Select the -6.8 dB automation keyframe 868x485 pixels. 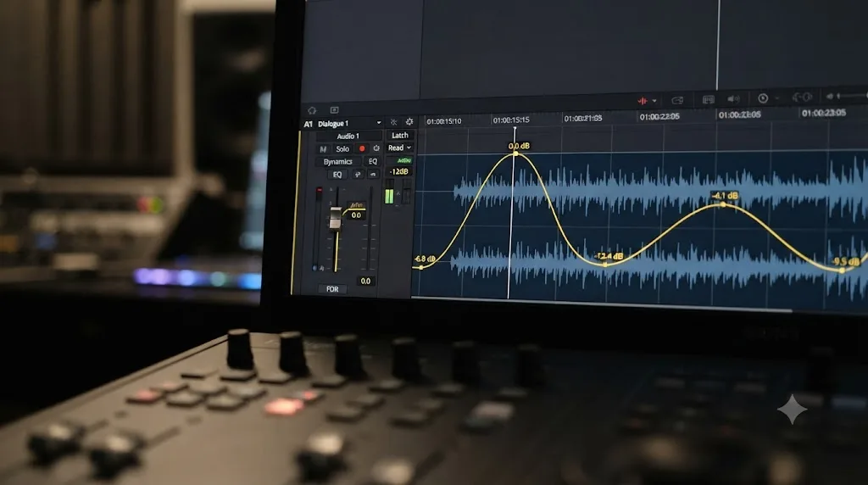tap(421, 267)
